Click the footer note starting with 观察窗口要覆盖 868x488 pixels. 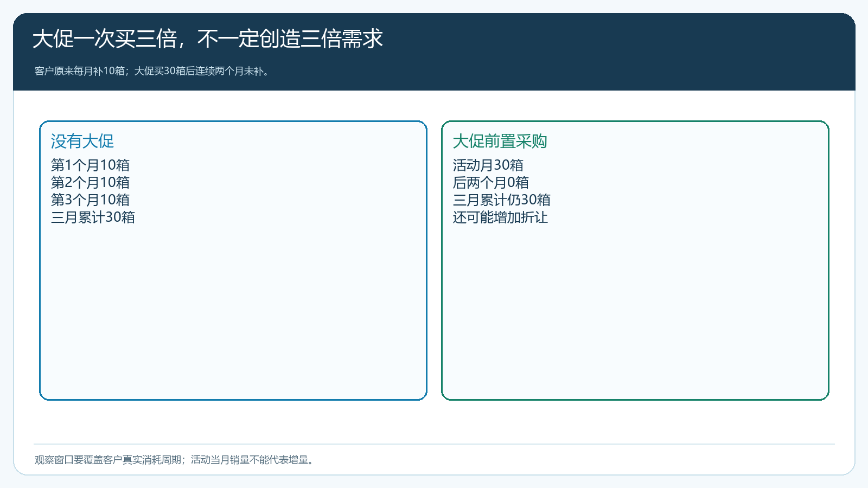pyautogui.click(x=175, y=460)
